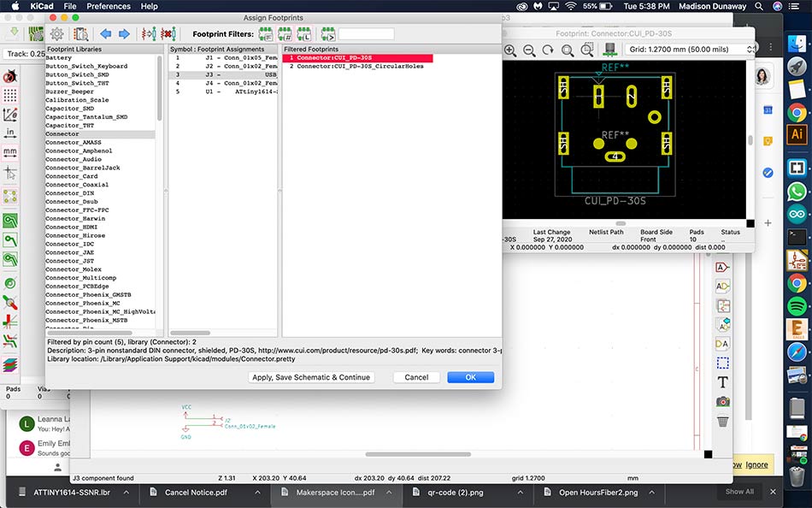
Task: Expand qr-code (2).png download options chevron
Action: pyautogui.click(x=520, y=493)
